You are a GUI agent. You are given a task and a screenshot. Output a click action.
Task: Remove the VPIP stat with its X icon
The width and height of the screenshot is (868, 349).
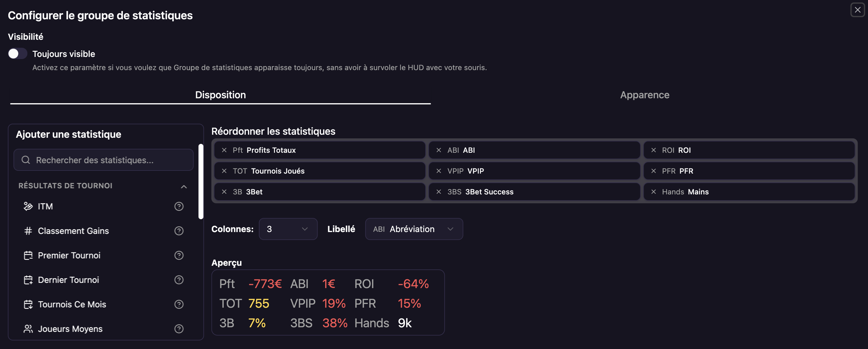[439, 171]
